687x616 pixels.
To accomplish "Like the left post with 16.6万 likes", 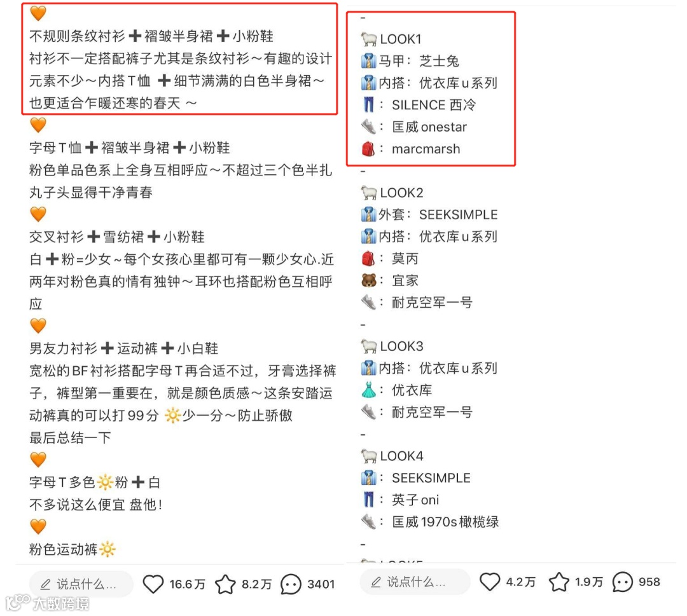I will [153, 584].
